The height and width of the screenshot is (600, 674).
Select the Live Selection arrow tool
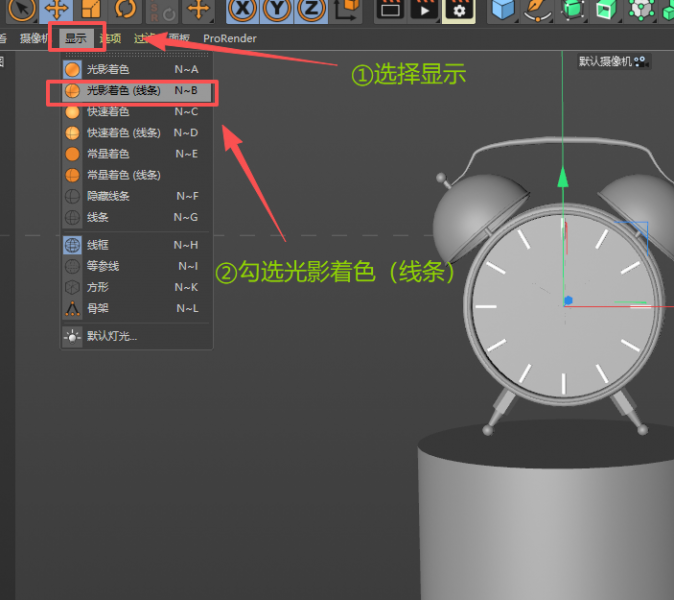pyautogui.click(x=21, y=9)
